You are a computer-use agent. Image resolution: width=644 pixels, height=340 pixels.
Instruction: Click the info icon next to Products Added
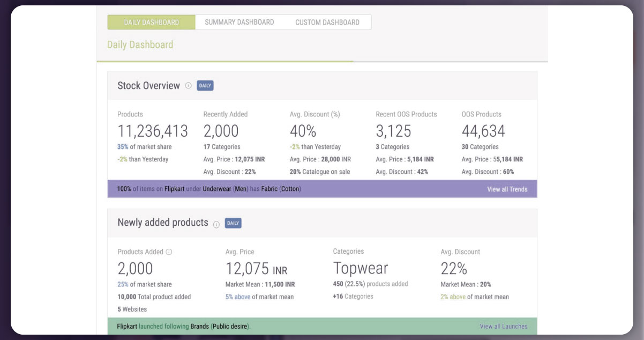click(x=169, y=252)
